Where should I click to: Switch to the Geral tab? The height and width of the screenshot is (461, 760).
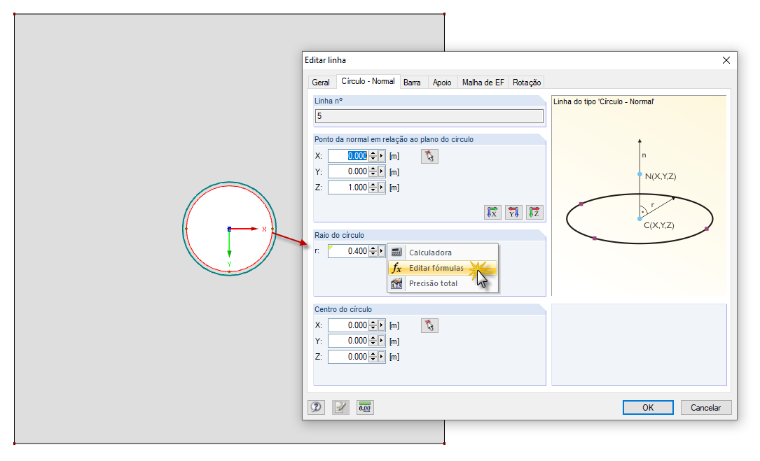(320, 82)
